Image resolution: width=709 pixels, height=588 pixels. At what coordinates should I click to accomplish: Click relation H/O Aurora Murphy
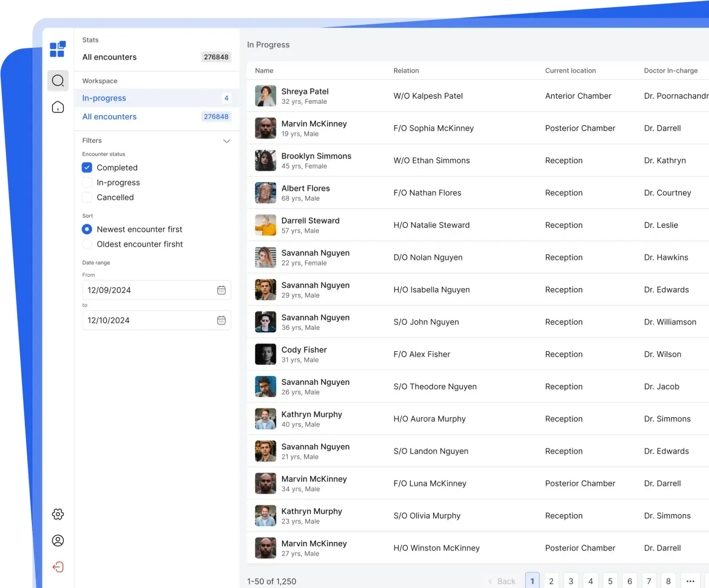tap(430, 419)
